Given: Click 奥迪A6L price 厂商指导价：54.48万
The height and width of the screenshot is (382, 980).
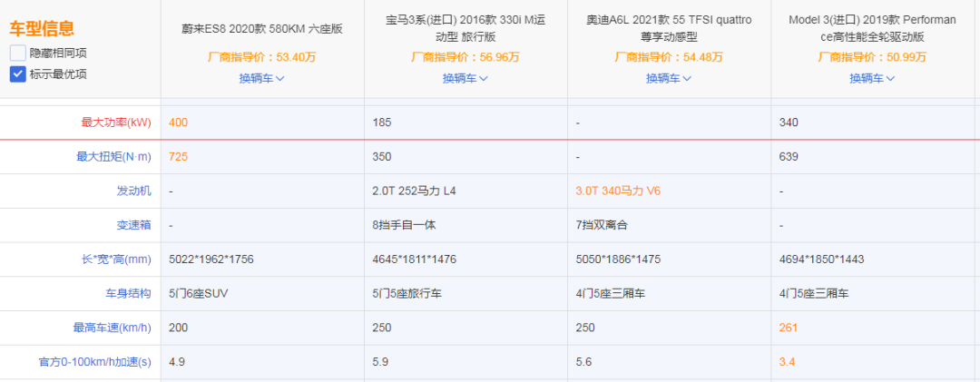Looking at the screenshot, I should tap(669, 57).
